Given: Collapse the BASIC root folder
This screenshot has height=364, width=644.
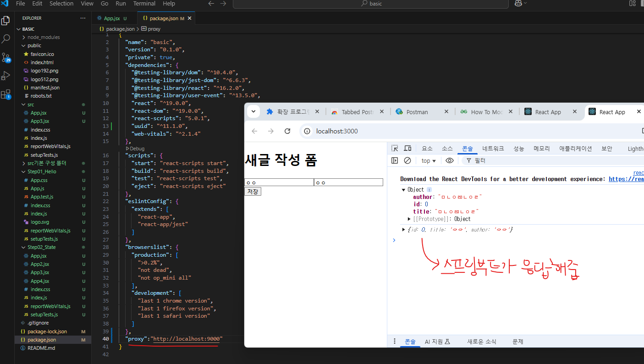Looking at the screenshot, I should pyautogui.click(x=28, y=29).
